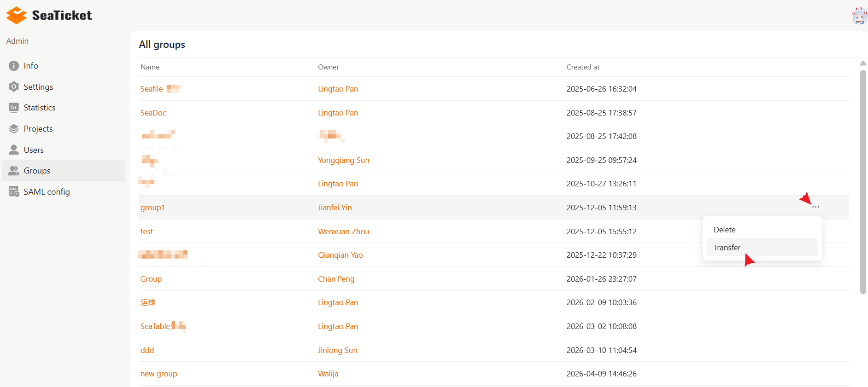The image size is (868, 387).
Task: Click date 2026-03-10 11:04:54
Action: coord(601,350)
